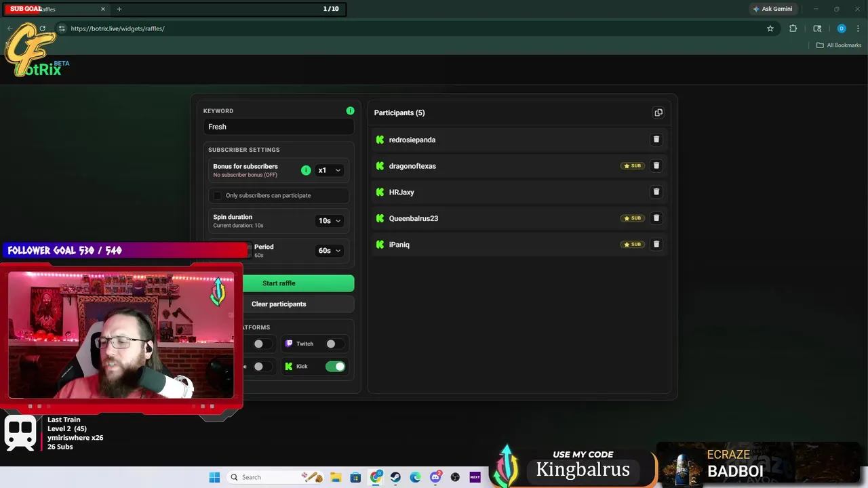Open Discord from taskbar
Screen dimensions: 868x488
435,477
